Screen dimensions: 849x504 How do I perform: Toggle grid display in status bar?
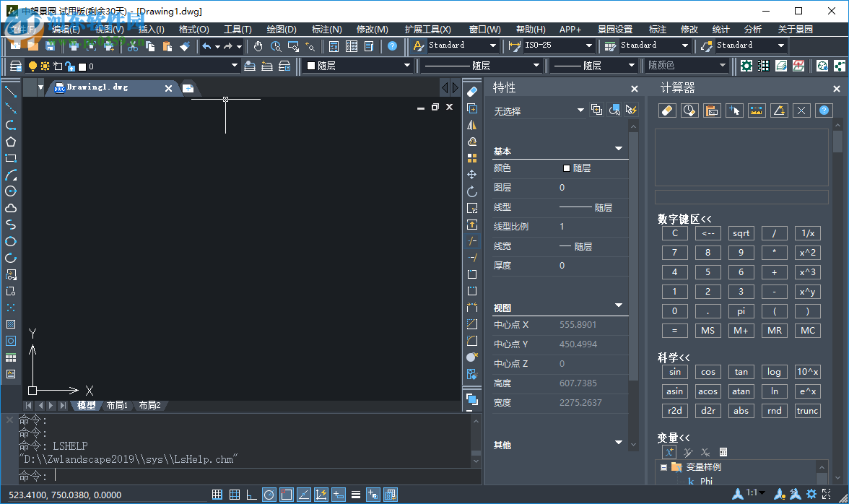pyautogui.click(x=235, y=495)
